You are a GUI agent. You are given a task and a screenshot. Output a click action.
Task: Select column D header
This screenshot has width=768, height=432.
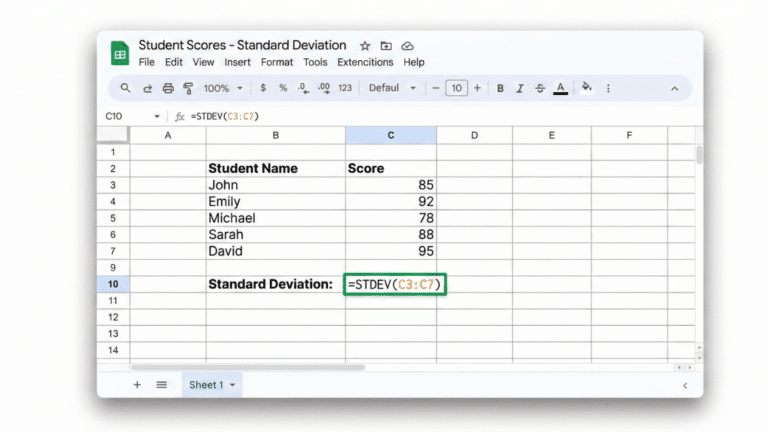474,135
